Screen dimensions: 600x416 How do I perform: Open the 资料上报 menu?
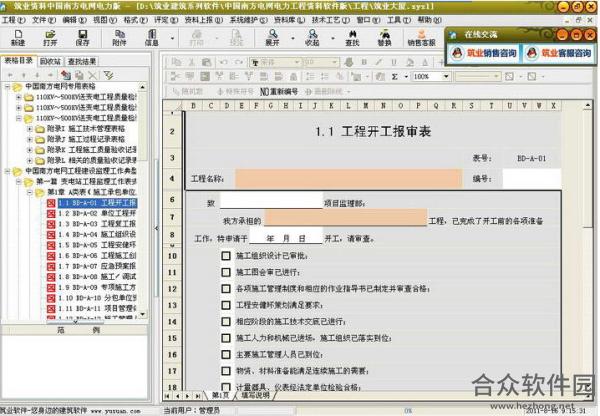(x=204, y=20)
